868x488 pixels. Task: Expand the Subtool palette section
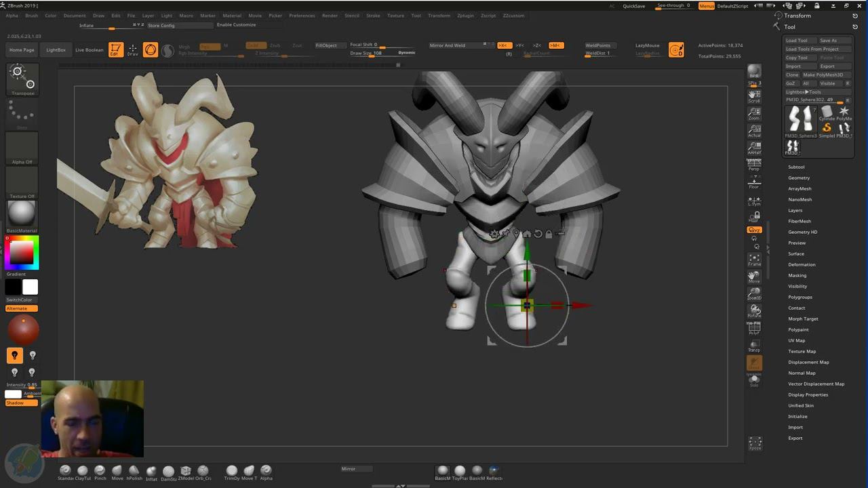coord(796,167)
